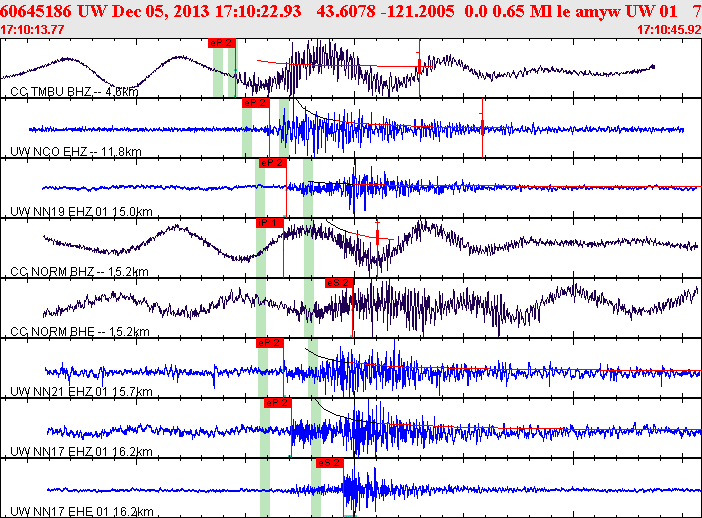Click the coda end marker on NCO EHZ trace
The width and height of the screenshot is (702, 518).
click(483, 127)
